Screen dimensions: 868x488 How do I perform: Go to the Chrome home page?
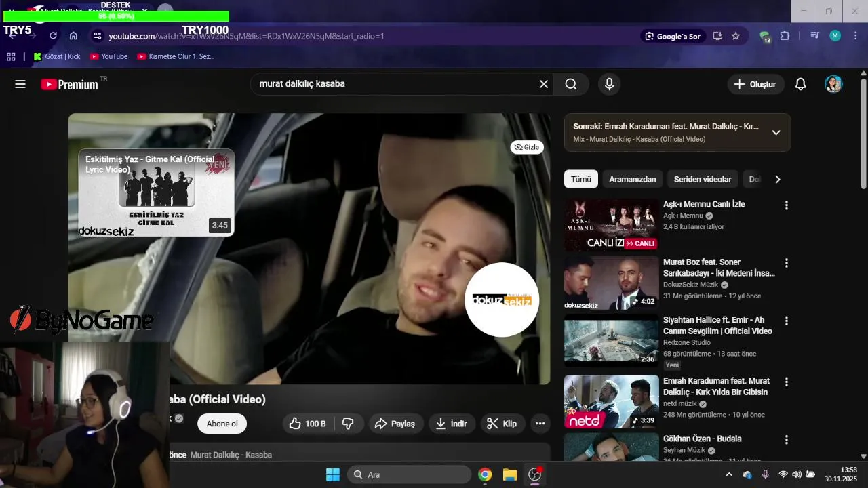[x=73, y=36]
